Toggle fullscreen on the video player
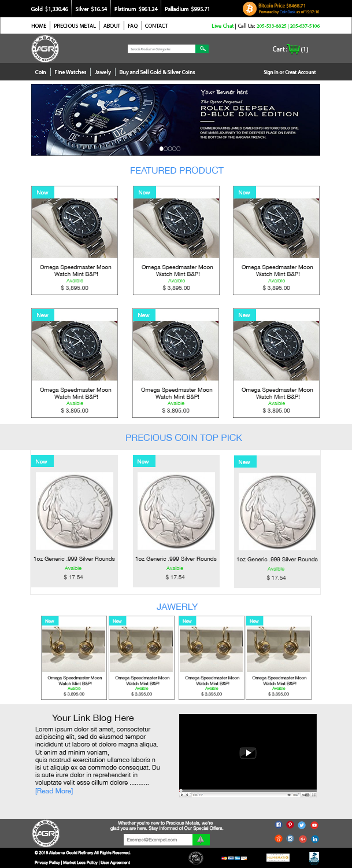 click(314, 795)
